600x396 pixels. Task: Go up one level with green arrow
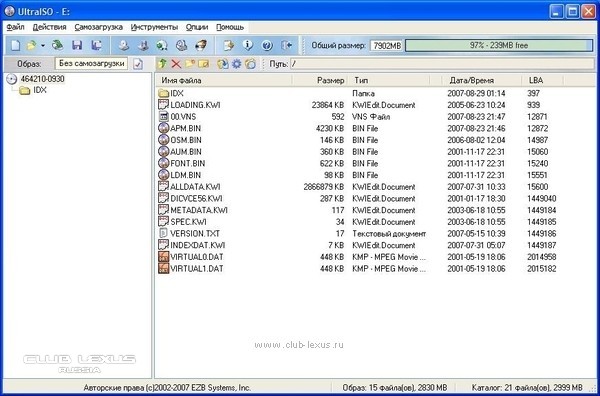(x=162, y=64)
